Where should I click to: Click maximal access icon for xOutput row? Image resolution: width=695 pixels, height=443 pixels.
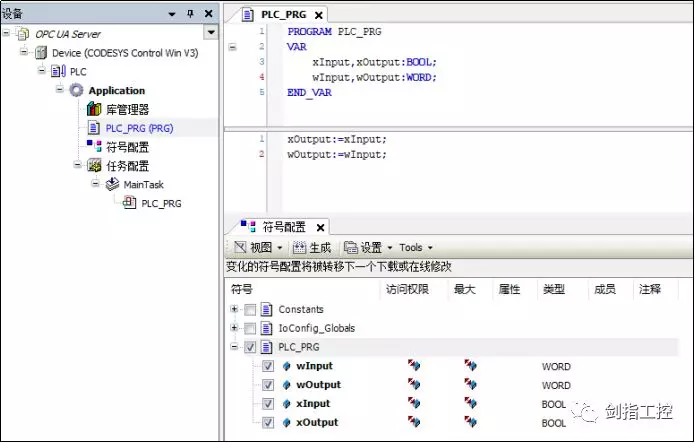point(470,423)
